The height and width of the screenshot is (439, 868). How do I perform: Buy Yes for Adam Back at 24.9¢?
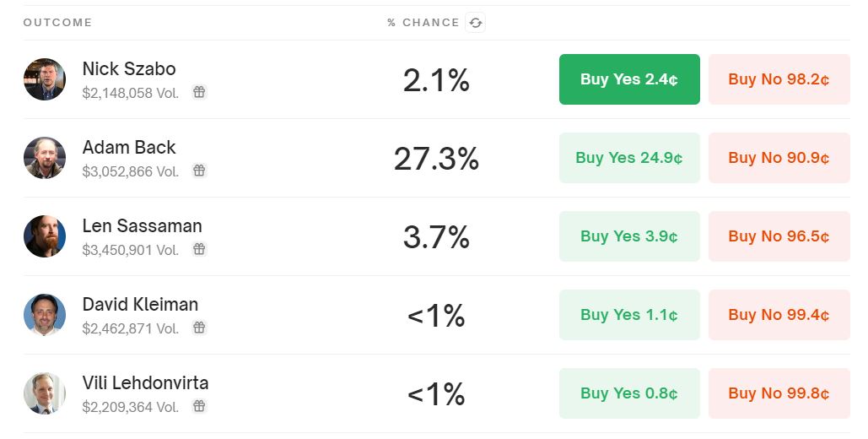pos(629,158)
